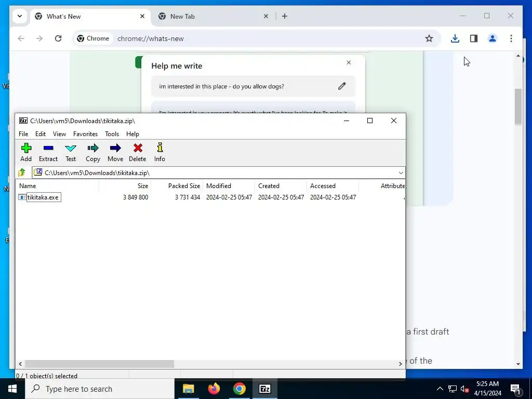Click the 7-Zip taskbar icon
Screen dimensions: 532x399
click(x=264, y=389)
